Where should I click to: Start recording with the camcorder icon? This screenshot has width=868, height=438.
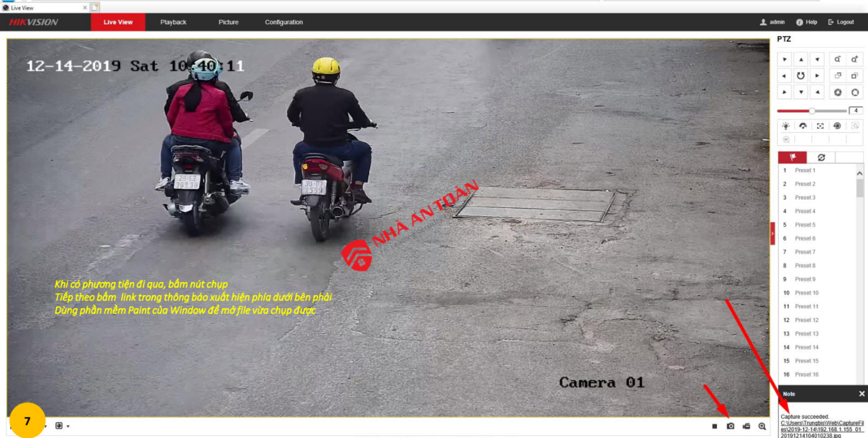coord(746,426)
